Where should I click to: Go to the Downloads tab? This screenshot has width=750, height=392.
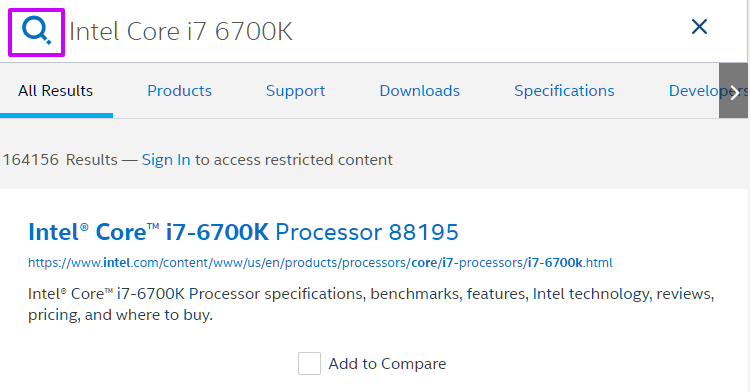point(419,91)
